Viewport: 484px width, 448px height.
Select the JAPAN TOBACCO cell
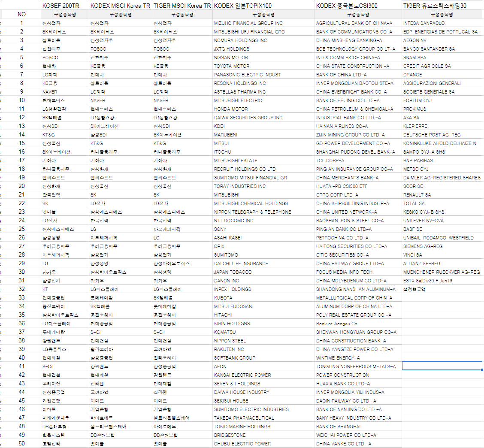pyautogui.click(x=263, y=272)
